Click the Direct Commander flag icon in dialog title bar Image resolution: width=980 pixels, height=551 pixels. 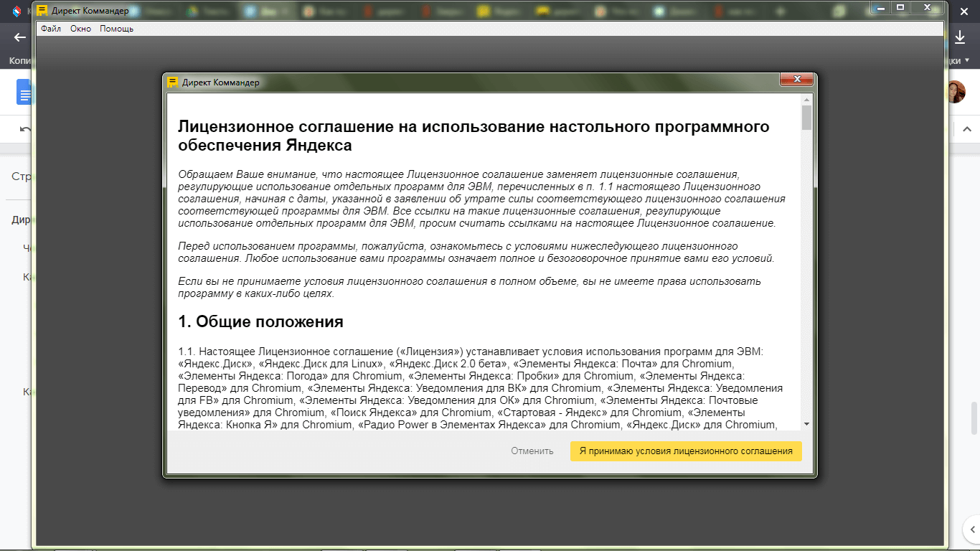point(172,80)
